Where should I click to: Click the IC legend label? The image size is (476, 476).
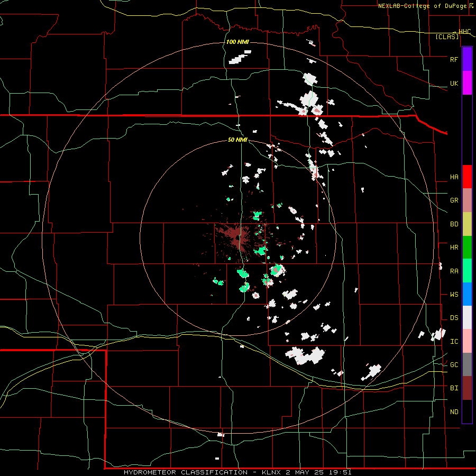[x=454, y=342]
